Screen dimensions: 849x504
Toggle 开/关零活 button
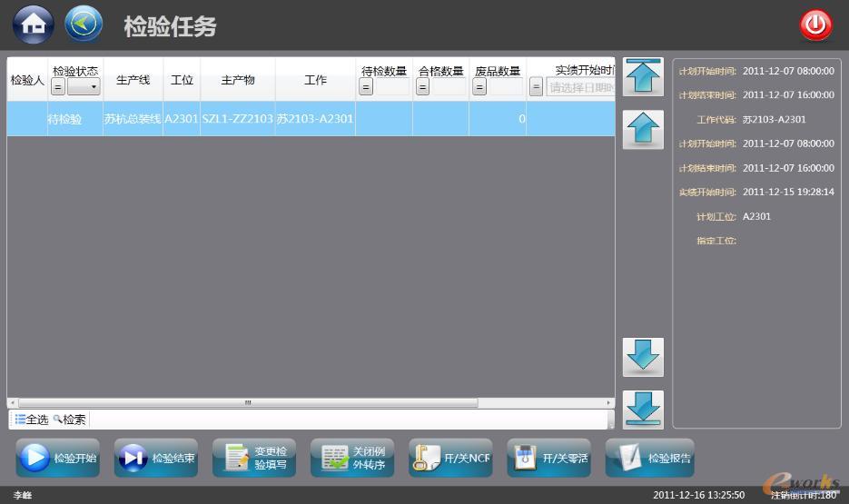point(548,458)
